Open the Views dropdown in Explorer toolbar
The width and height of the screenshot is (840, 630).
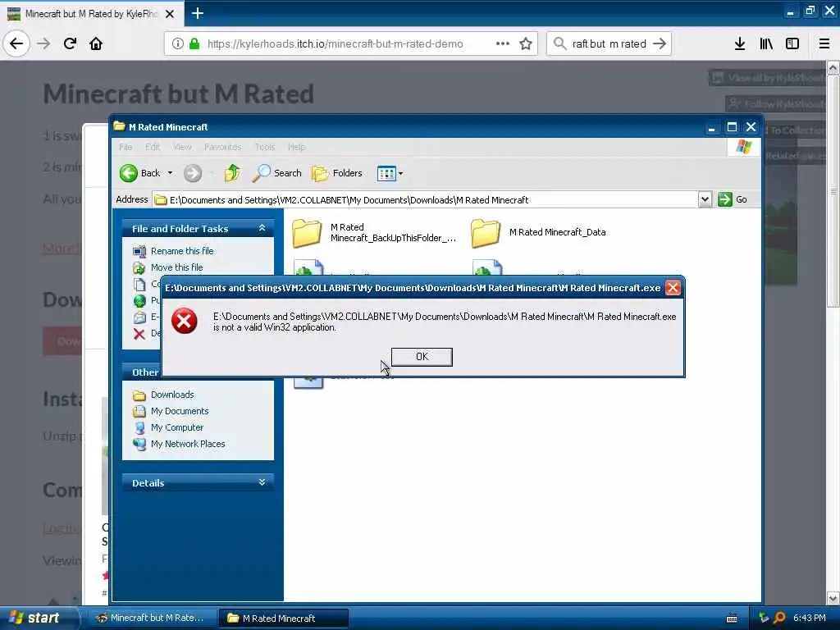[x=390, y=173]
